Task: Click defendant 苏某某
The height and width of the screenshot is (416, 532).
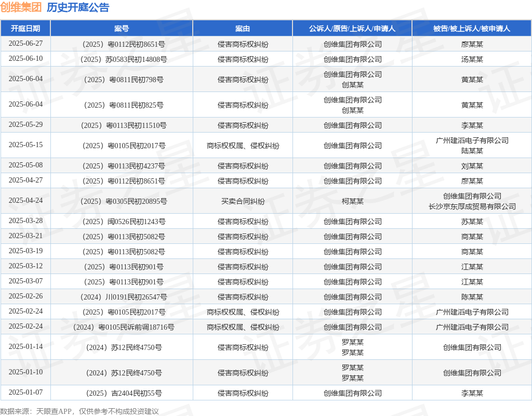Action: [472, 222]
